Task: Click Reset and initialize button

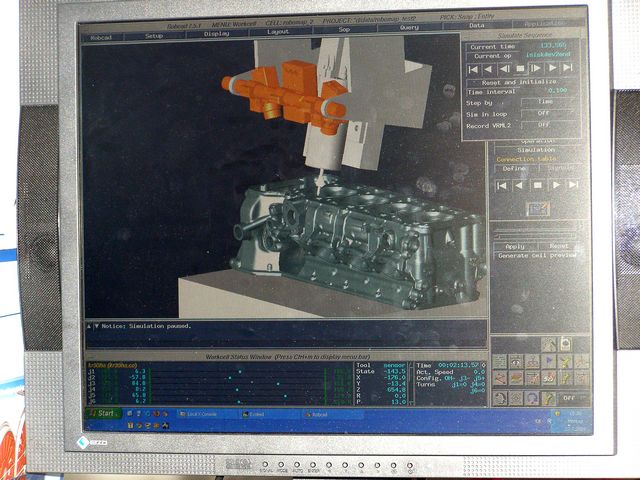Action: [x=521, y=81]
